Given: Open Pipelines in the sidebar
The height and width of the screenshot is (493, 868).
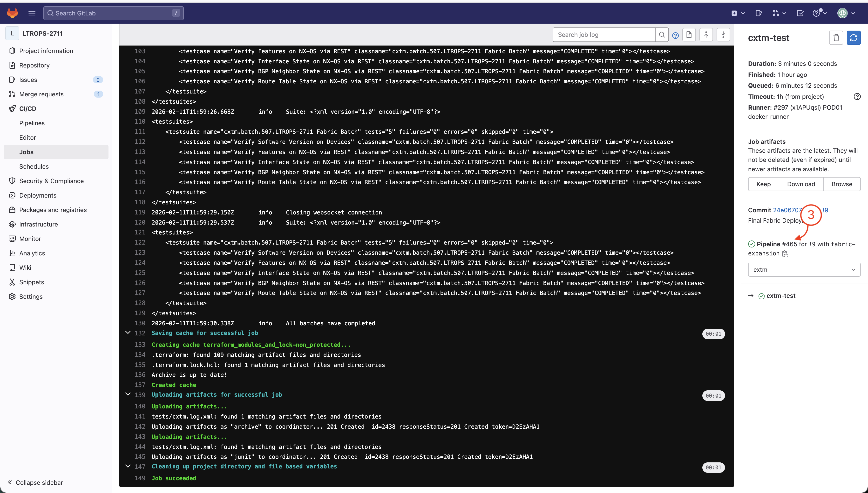Looking at the screenshot, I should click(x=32, y=123).
